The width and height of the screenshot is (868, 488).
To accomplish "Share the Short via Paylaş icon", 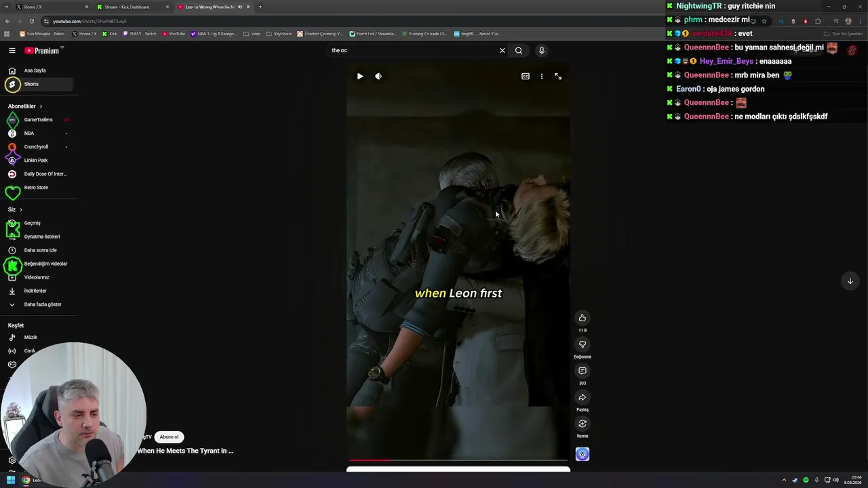I will 583,397.
